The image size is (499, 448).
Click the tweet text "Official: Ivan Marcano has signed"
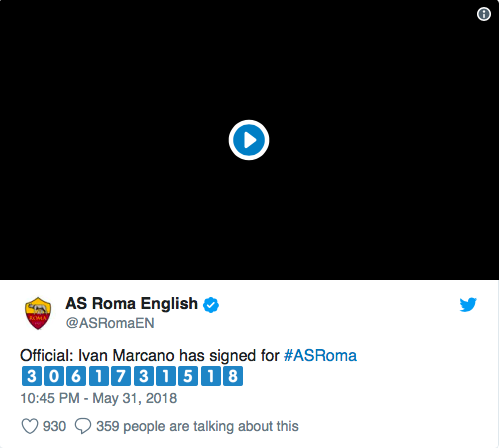pos(138,356)
